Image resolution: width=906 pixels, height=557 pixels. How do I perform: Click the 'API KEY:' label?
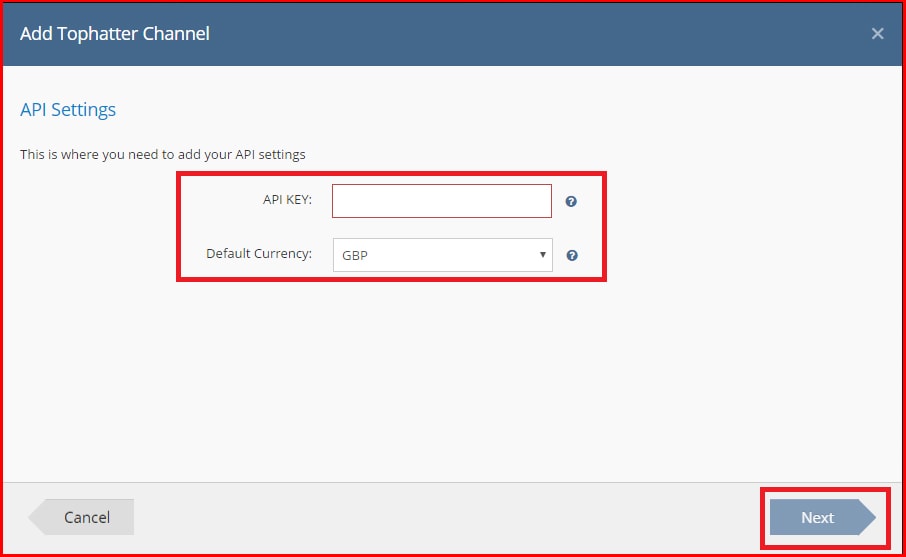coord(287,199)
